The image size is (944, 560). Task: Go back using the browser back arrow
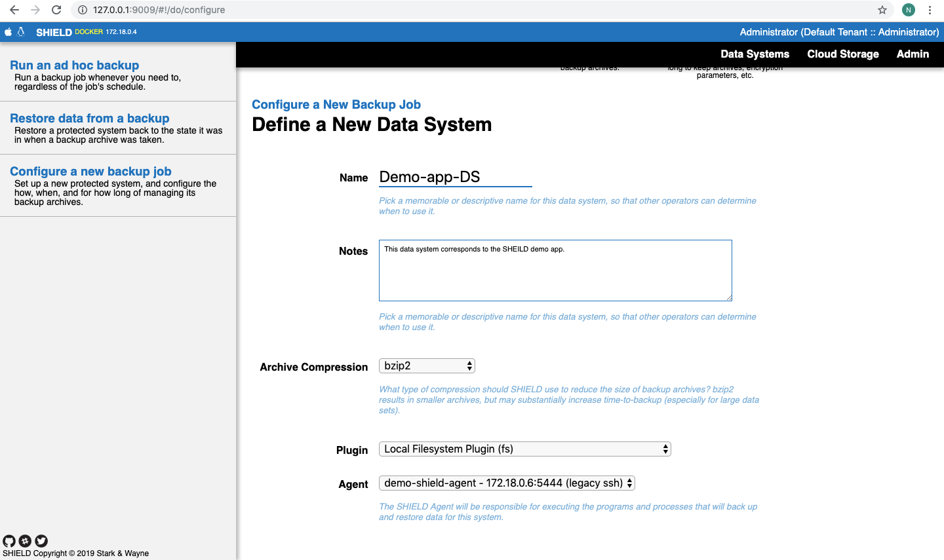point(14,10)
